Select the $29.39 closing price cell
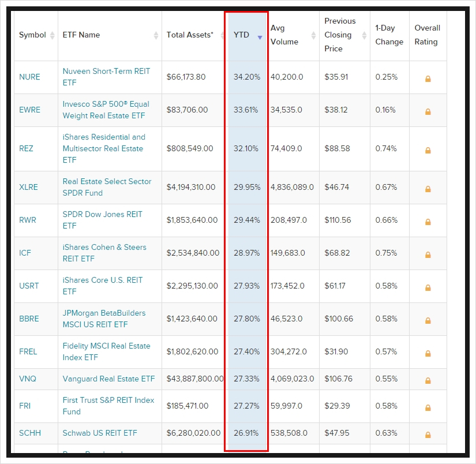This screenshot has height=464, width=476. (x=338, y=406)
